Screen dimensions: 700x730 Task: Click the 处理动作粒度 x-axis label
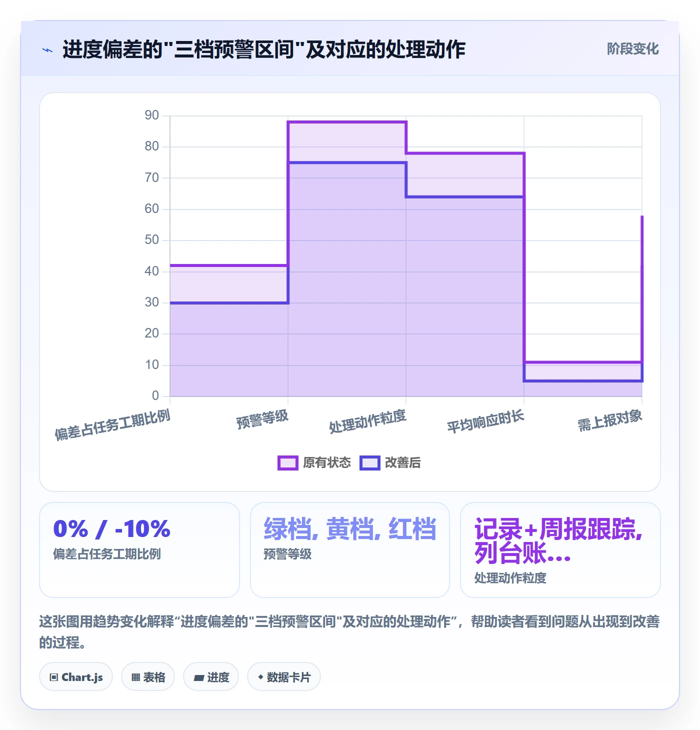[x=367, y=421]
